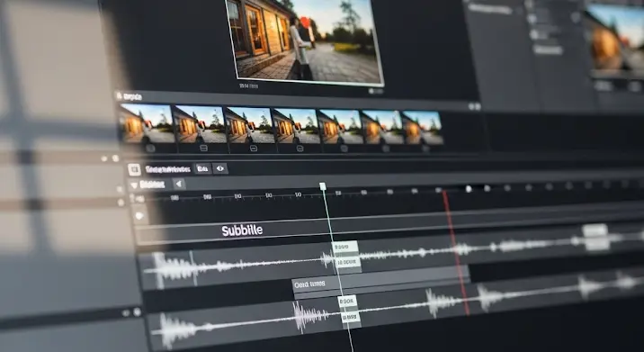
Task: Select the first thumbnail in the filmstrip
Action: coord(147,123)
